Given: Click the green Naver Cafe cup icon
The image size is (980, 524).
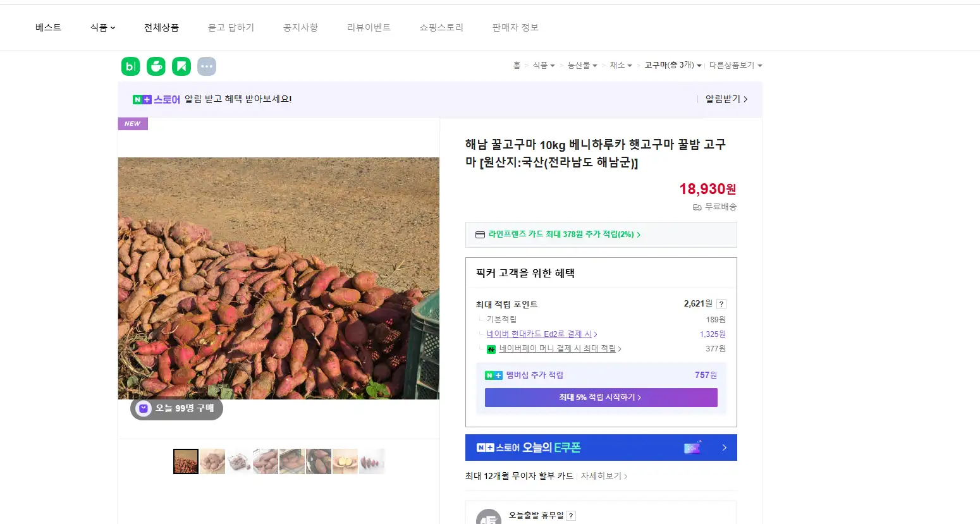Looking at the screenshot, I should 156,66.
